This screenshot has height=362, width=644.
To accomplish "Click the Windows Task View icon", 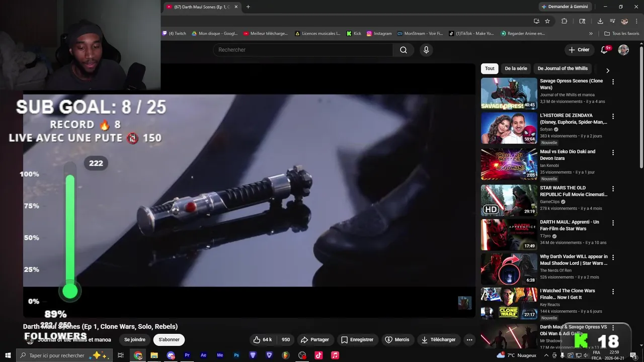I will [121, 355].
